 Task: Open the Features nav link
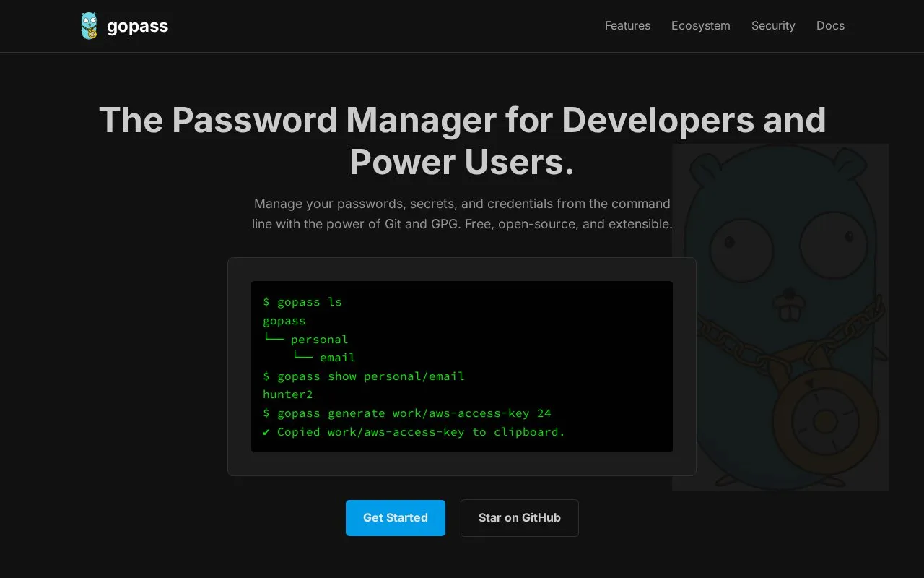627,26
